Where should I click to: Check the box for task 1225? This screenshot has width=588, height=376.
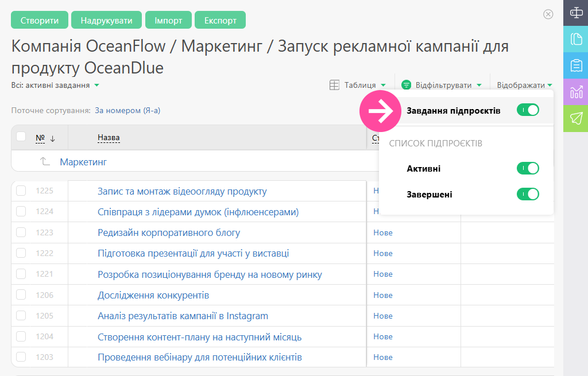coord(21,191)
